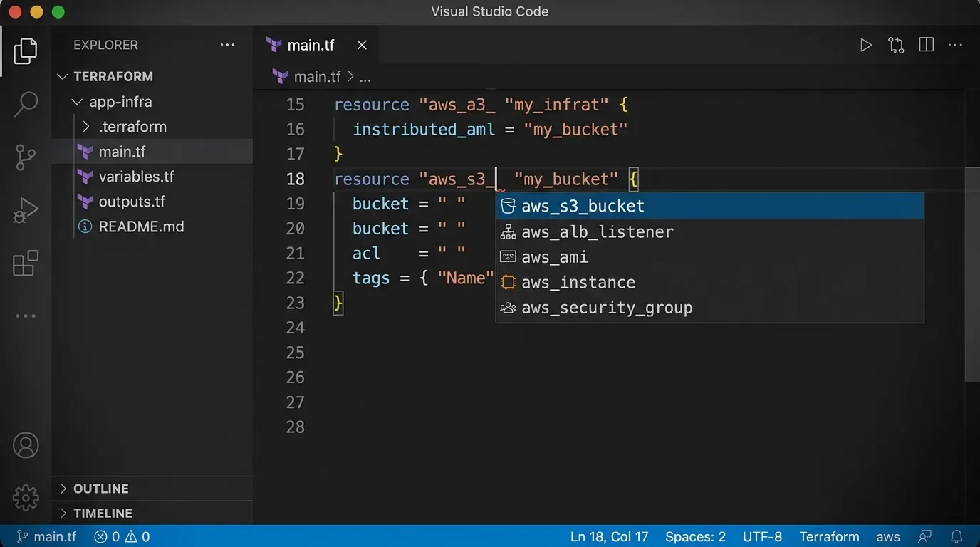Select aws_instance suggestion
The height and width of the screenshot is (547, 980).
click(709, 282)
